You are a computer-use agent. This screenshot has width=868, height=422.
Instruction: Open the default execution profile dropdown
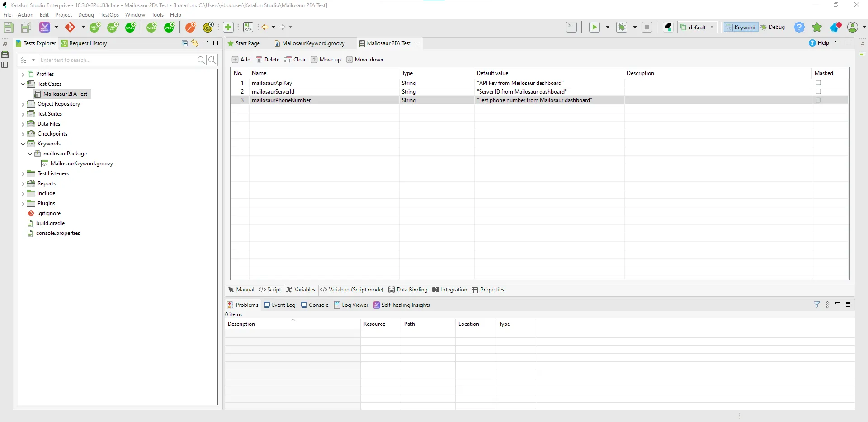coord(712,27)
